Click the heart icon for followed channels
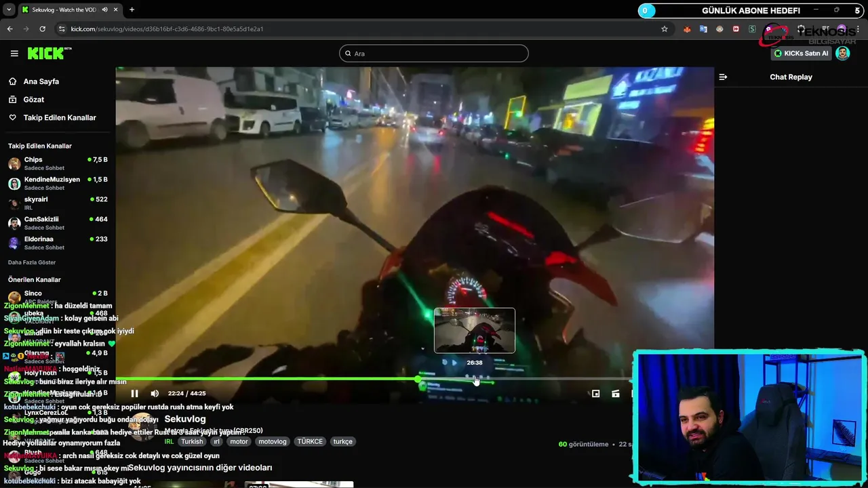Image resolution: width=868 pixels, height=488 pixels. (x=12, y=118)
